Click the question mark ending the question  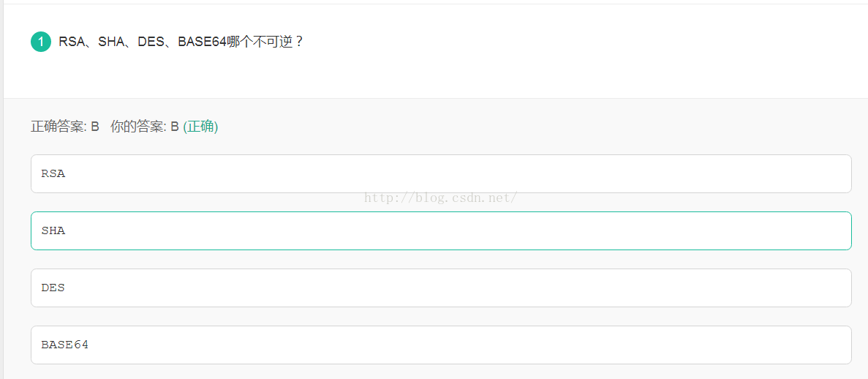pyautogui.click(x=298, y=42)
